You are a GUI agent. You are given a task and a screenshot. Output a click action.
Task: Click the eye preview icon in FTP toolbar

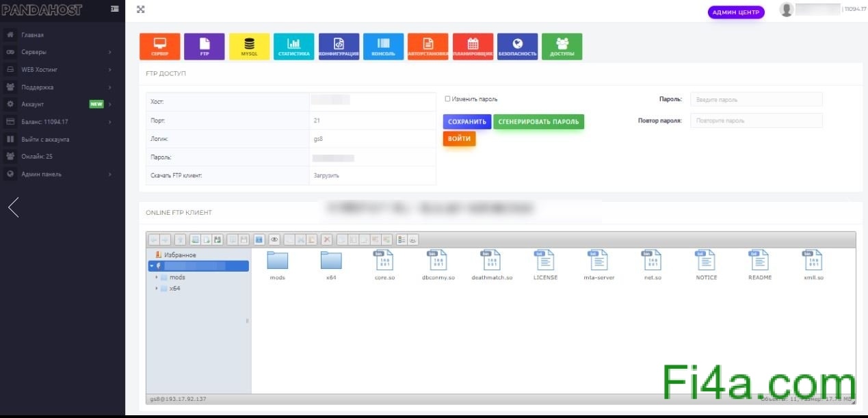pos(274,239)
